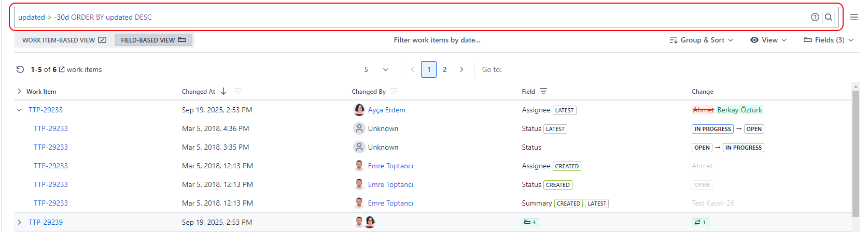Viewport: 868px width, 232px height.
Task: Open Ayça Erdem user profile link
Action: (x=386, y=110)
